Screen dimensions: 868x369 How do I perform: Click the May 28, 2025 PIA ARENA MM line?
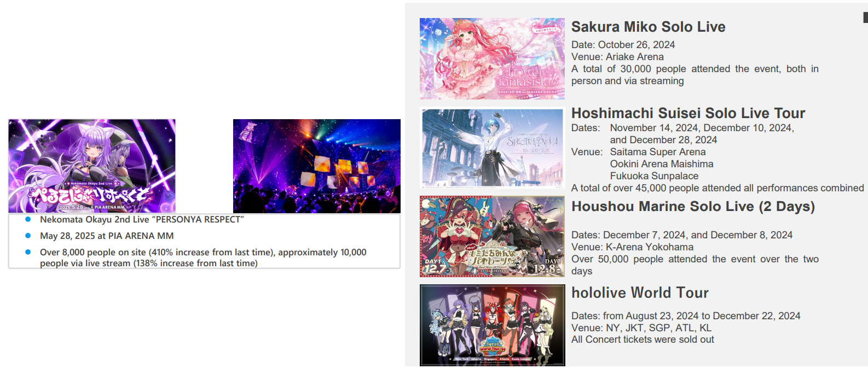click(107, 236)
